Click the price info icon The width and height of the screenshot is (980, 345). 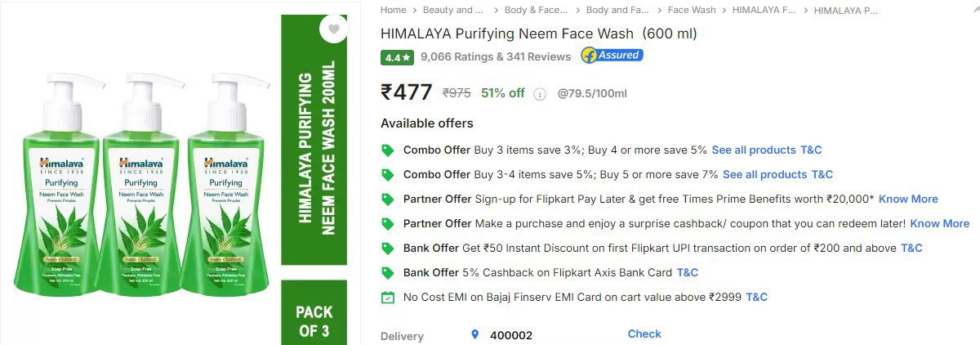pos(539,94)
